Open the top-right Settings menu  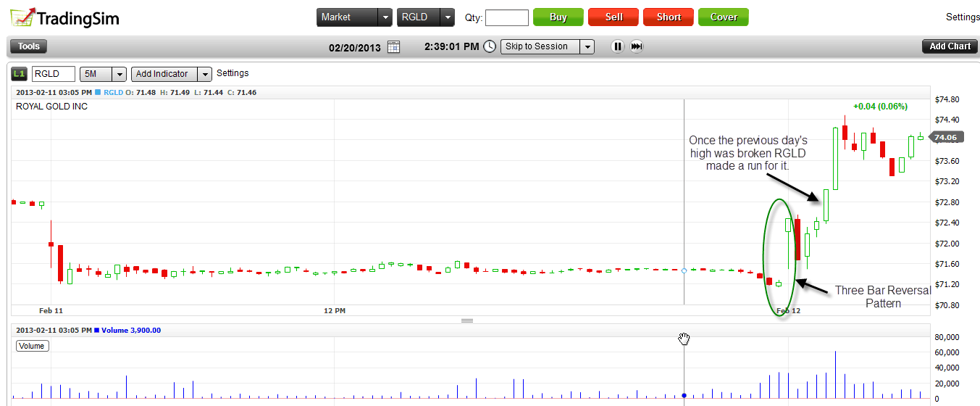click(x=963, y=17)
